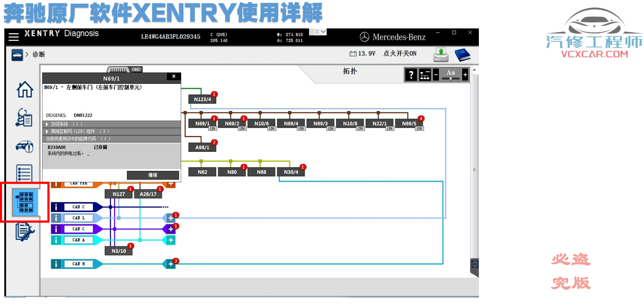This screenshot has width=644, height=308.
Task: Click info icon on CAN H bus
Action: click(56, 264)
